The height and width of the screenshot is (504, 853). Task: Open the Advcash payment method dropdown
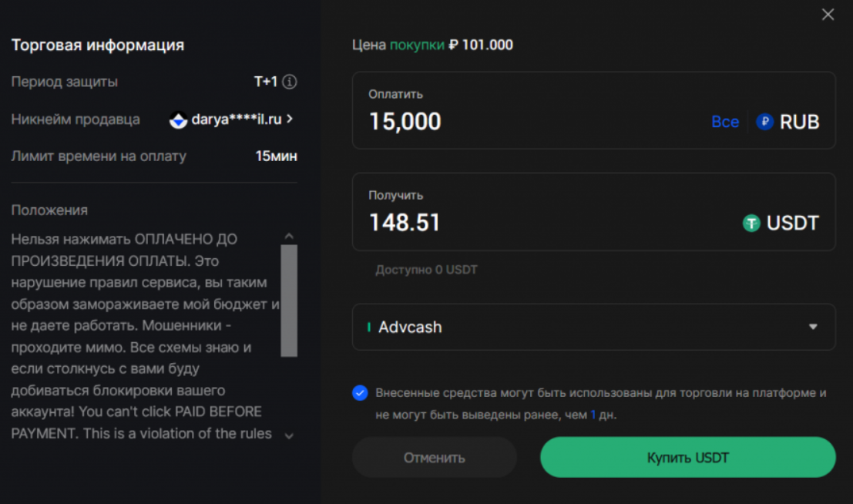click(593, 327)
